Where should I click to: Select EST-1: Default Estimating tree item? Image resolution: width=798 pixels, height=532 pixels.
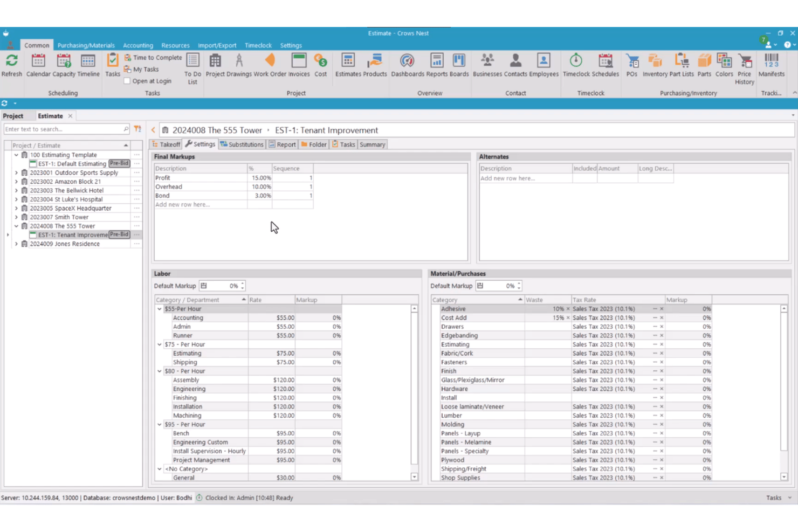click(72, 163)
